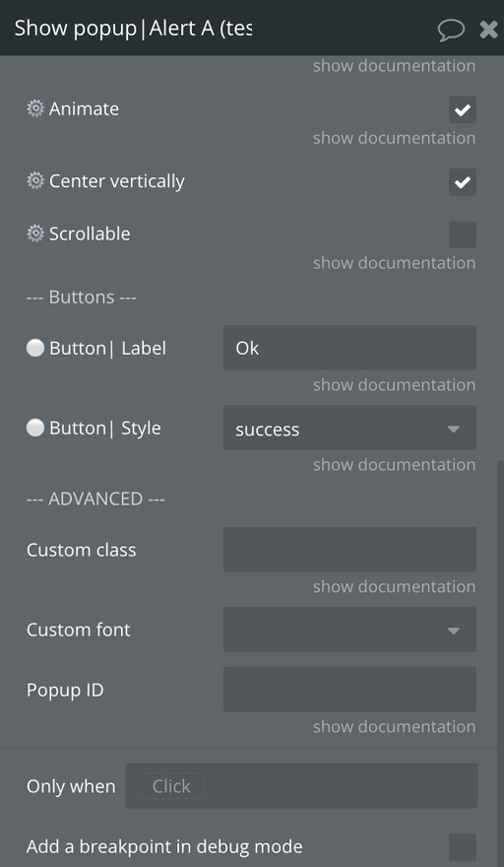
Task: Click the gear icon beside Scrollable
Action: 35,233
